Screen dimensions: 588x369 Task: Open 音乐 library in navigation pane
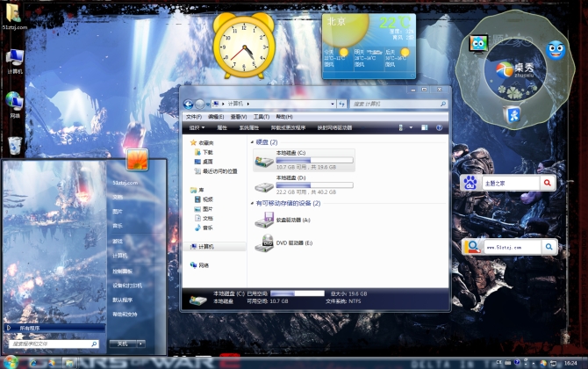tap(204, 228)
